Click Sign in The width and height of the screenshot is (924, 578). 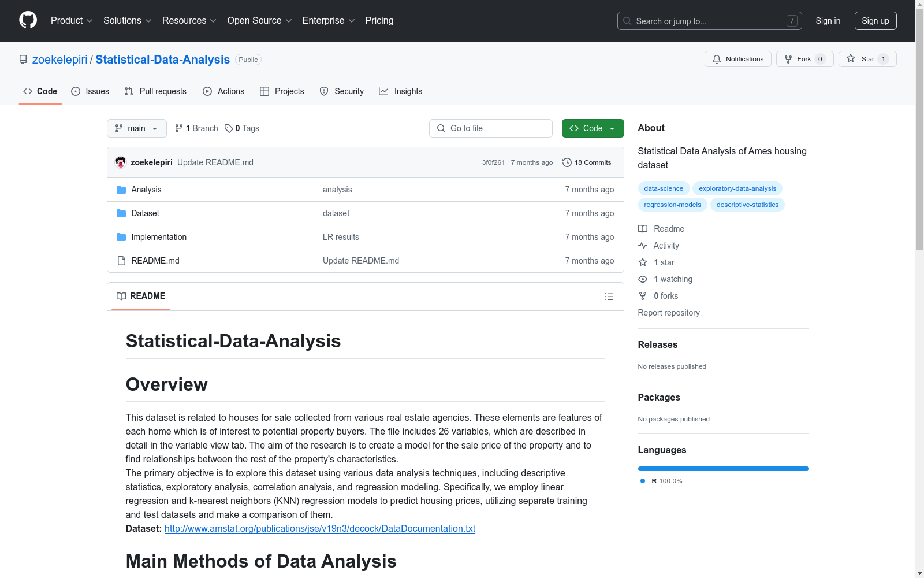(828, 21)
